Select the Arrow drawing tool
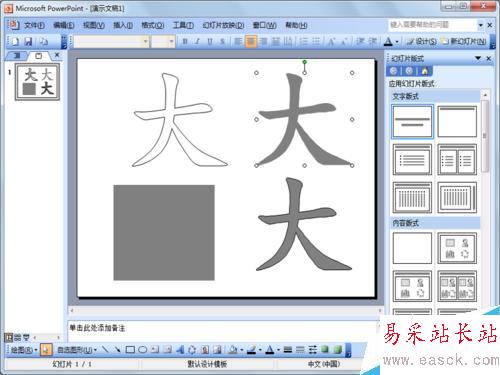Screen dimensions: 500x375 (x=117, y=350)
